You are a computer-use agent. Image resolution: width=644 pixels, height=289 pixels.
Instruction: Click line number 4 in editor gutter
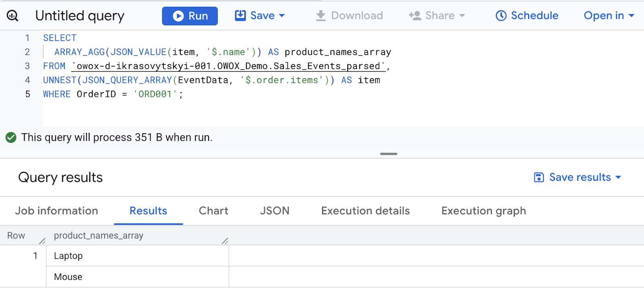click(x=27, y=80)
